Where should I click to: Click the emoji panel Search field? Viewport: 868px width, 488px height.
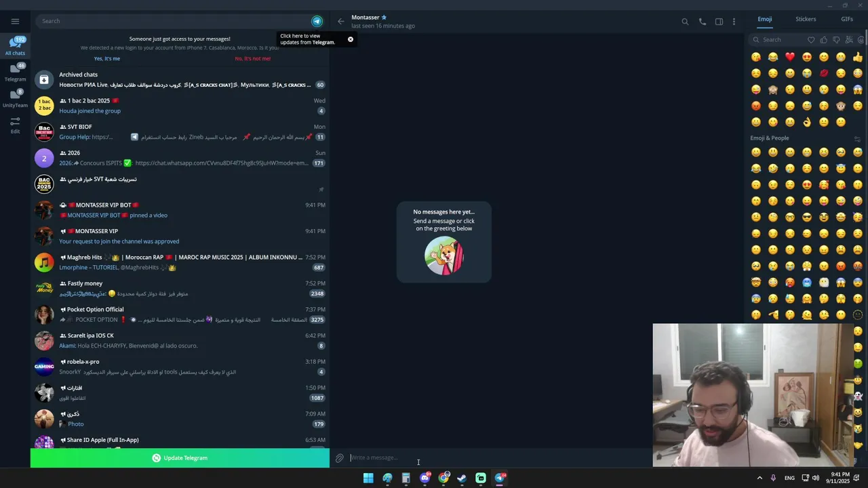pos(777,40)
